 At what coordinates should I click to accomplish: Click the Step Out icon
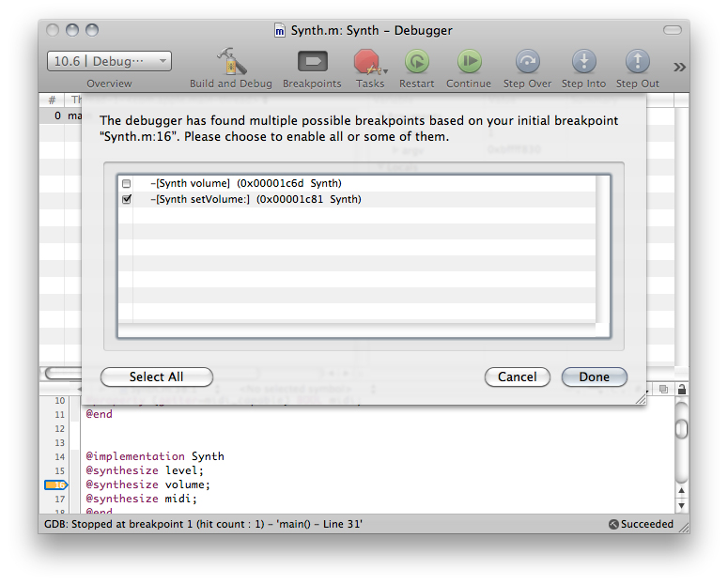click(637, 62)
